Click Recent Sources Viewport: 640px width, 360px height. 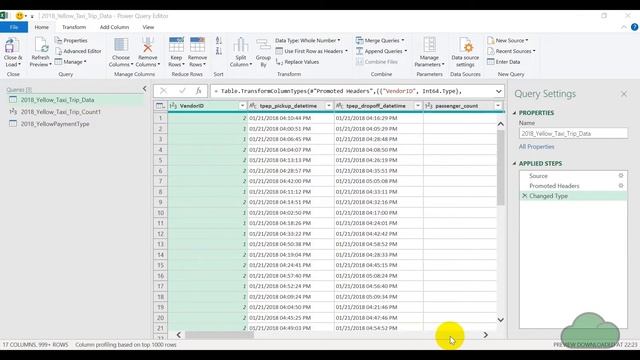[511, 51]
